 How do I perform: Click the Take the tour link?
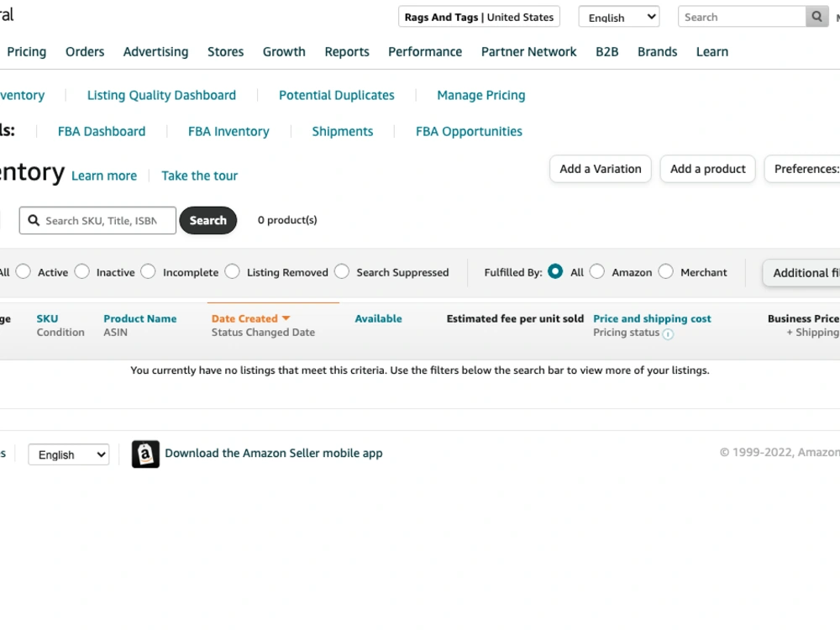(x=200, y=176)
